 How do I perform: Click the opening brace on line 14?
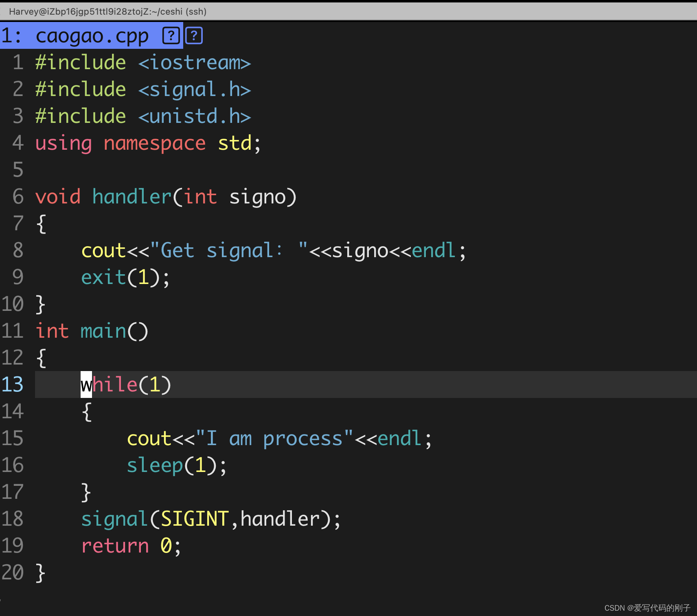(x=86, y=412)
